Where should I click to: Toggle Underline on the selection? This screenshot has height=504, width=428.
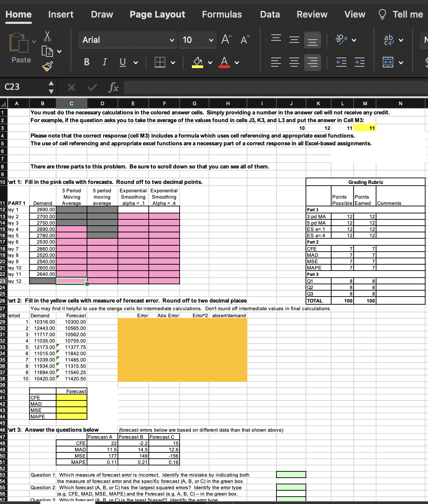tap(122, 62)
